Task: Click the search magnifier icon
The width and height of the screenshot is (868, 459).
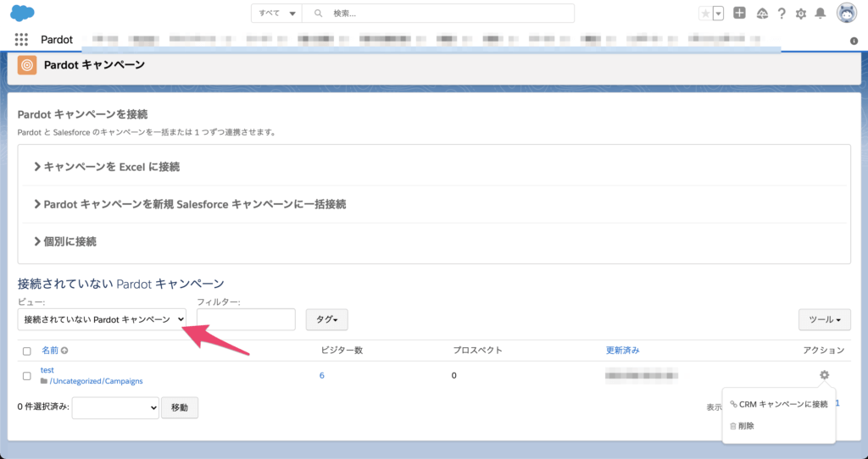Action: [319, 14]
